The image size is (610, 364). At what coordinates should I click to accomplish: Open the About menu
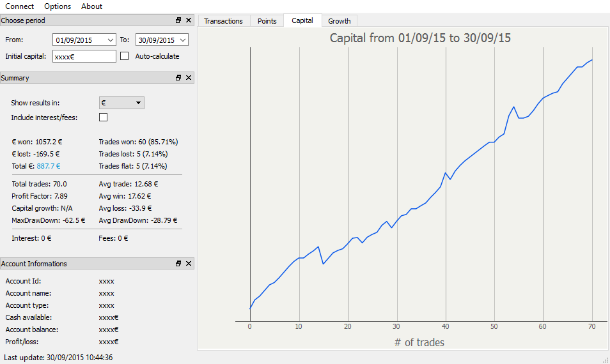point(92,6)
